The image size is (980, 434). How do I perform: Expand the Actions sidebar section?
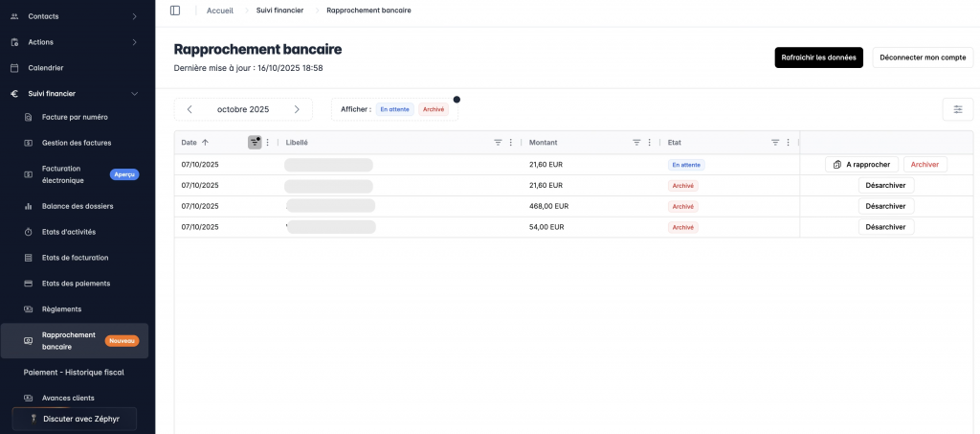pos(134,42)
